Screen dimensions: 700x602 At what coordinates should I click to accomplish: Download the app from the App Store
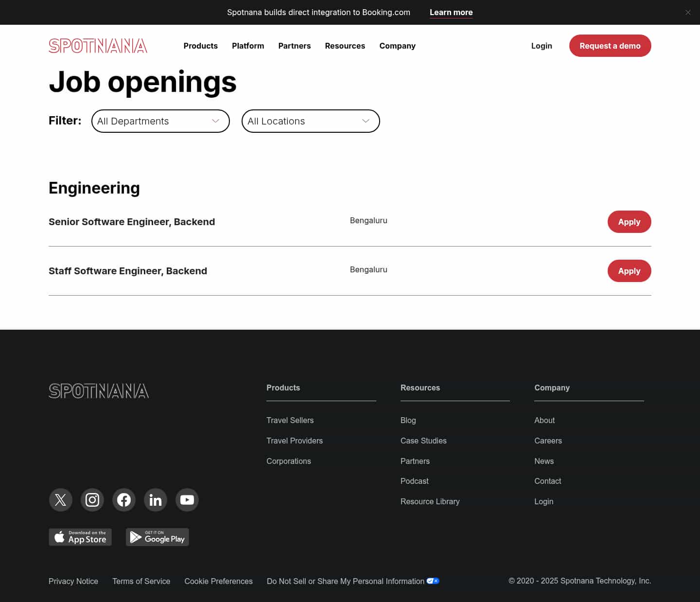click(x=80, y=537)
